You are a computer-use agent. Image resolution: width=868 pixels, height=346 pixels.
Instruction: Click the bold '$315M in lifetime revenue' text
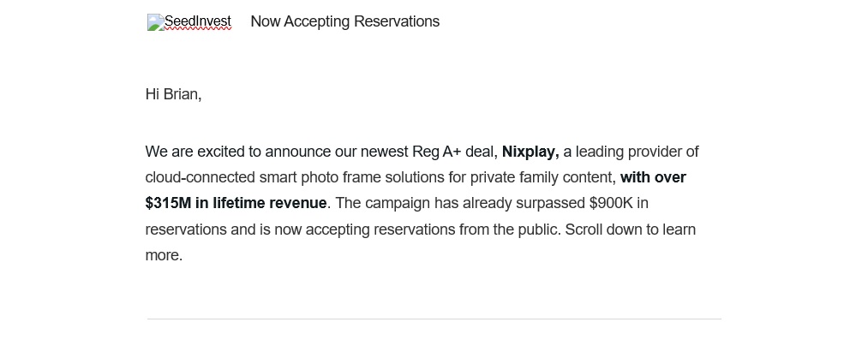(x=236, y=203)
